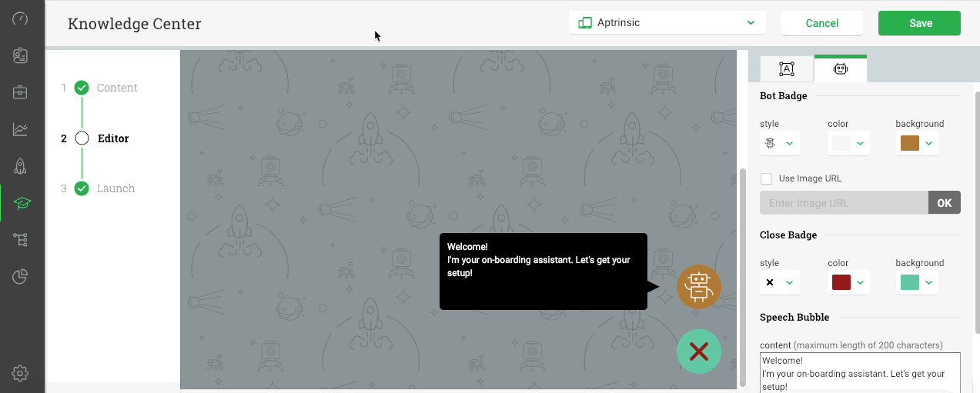The width and height of the screenshot is (980, 393).
Task: Open the settings gear icon in sidebar
Action: (x=21, y=374)
